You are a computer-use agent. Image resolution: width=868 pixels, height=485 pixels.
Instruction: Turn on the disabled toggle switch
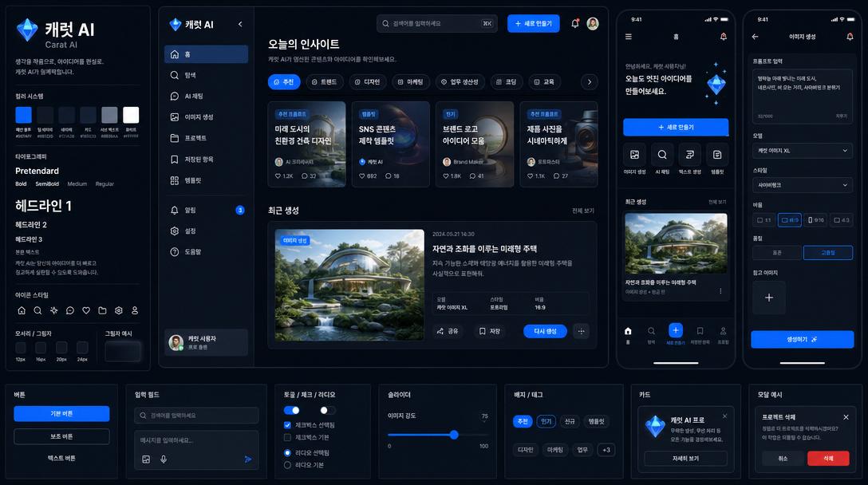(327, 410)
